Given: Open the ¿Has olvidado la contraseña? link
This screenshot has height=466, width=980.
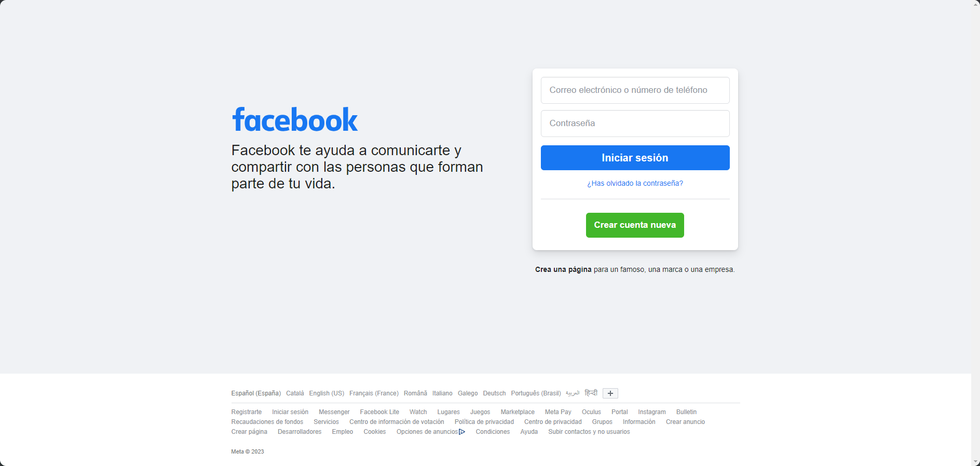Looking at the screenshot, I should coord(635,183).
